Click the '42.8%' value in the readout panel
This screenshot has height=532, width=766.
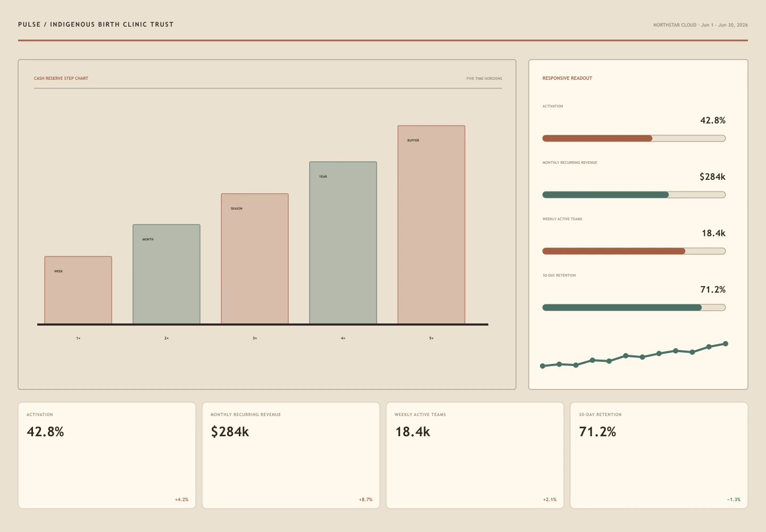pos(713,120)
